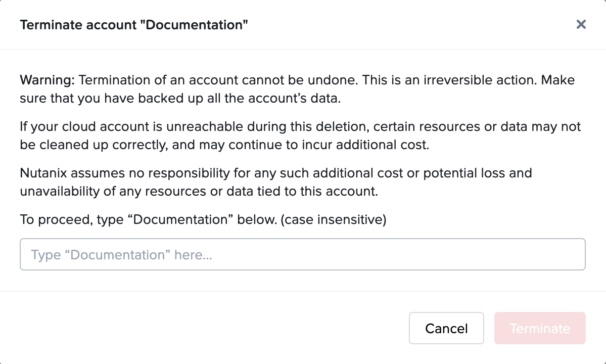The height and width of the screenshot is (364, 606).
Task: Click the Warning paragraph text
Action: tap(297, 89)
